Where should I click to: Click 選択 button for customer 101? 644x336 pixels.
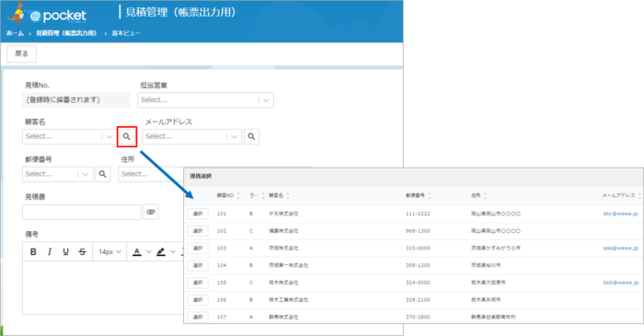point(198,214)
